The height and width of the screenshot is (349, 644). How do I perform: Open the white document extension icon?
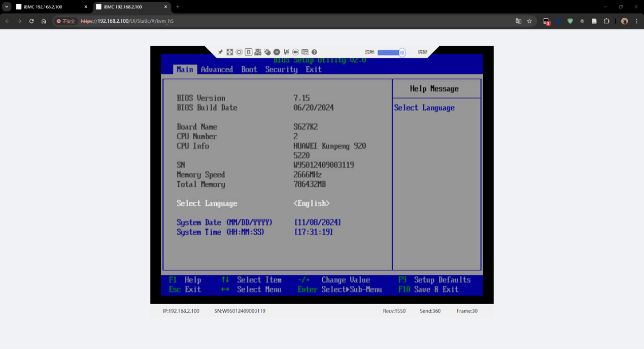(x=594, y=21)
